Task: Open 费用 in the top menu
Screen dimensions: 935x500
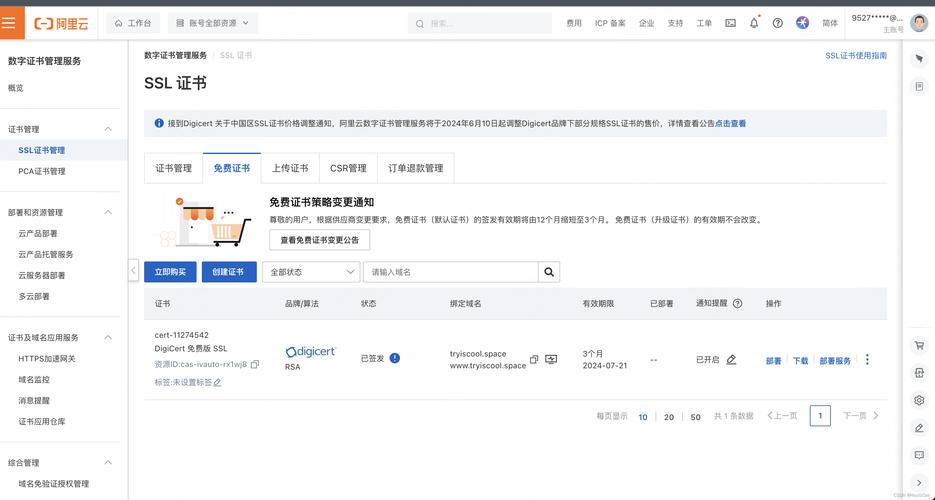Action: click(574, 23)
